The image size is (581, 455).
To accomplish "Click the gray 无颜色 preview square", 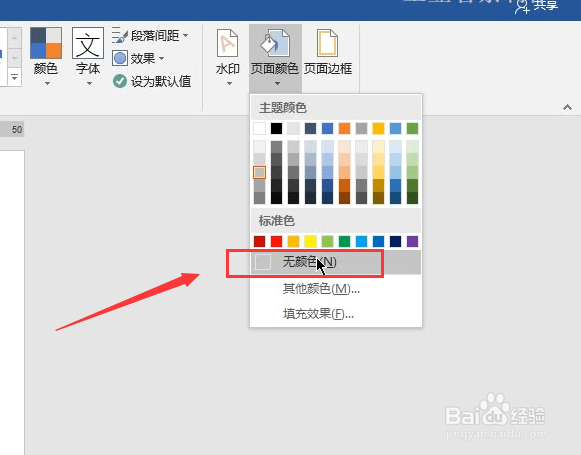I will pos(263,262).
